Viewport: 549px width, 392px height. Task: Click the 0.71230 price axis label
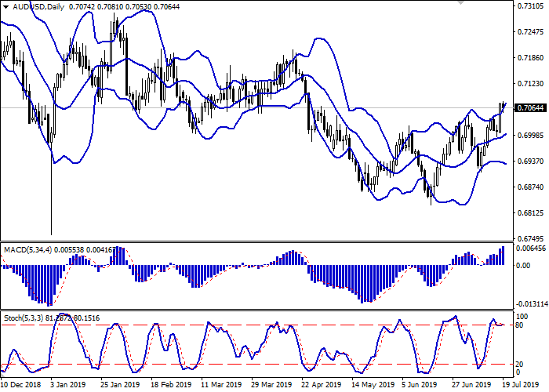click(531, 83)
